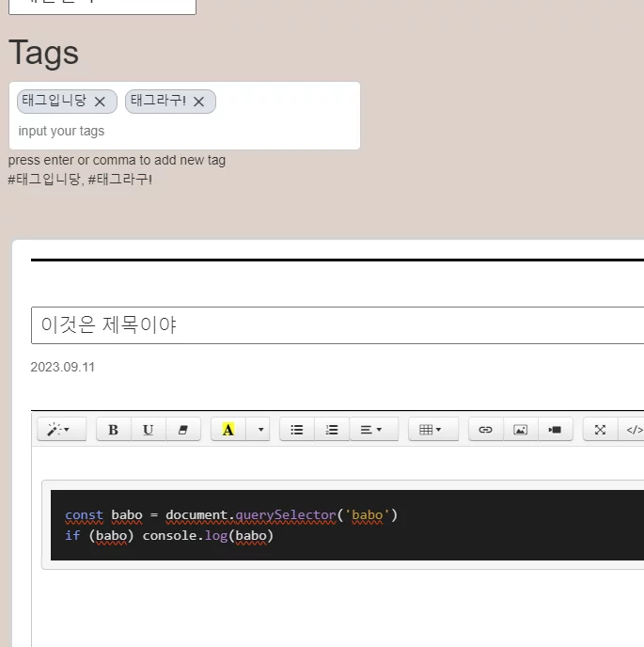
Task: Remove the 태그라구! tag
Action: 198,102
